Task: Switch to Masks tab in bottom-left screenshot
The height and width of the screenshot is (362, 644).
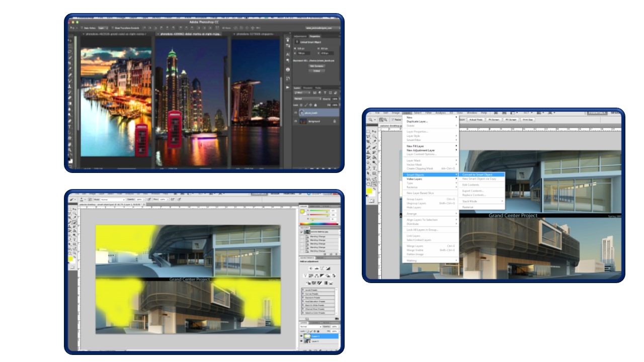Action: pos(320,258)
